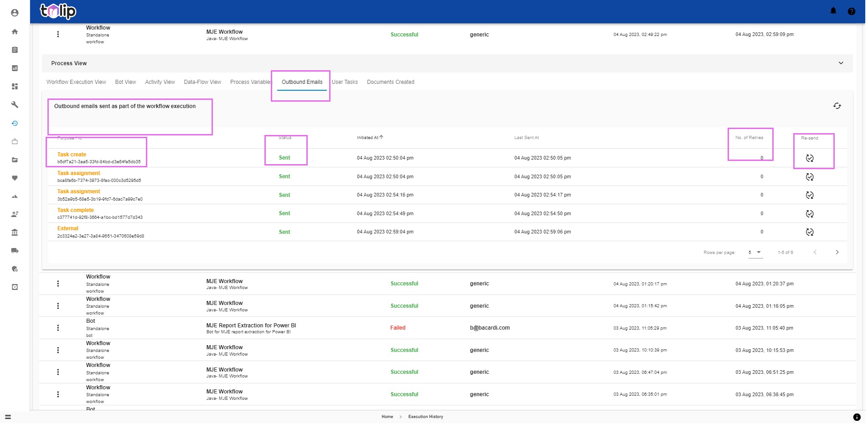Open the heart favorites icon in sidebar
868x424 pixels.
click(x=15, y=178)
